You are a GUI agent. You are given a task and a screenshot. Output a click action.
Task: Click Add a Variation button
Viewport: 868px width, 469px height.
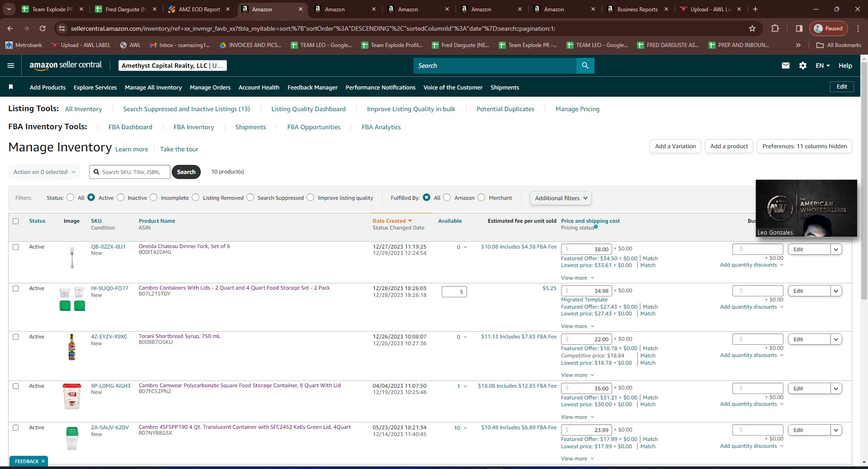[x=675, y=146]
